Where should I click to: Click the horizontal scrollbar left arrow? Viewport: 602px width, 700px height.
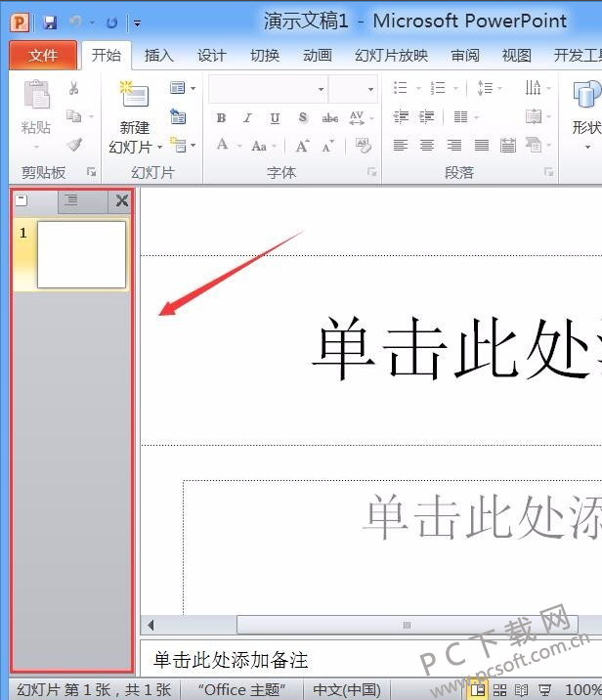point(150,625)
